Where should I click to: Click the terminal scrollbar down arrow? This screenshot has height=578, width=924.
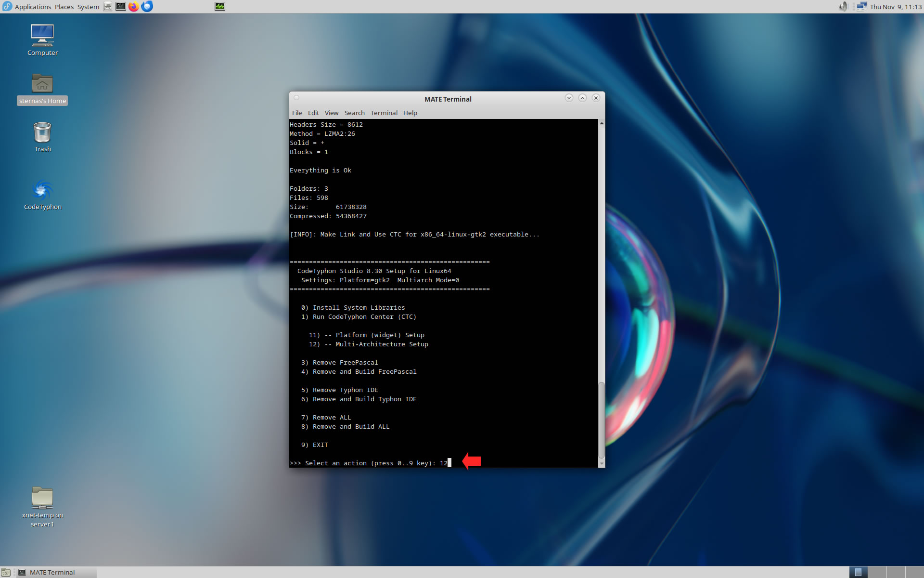[602, 463]
